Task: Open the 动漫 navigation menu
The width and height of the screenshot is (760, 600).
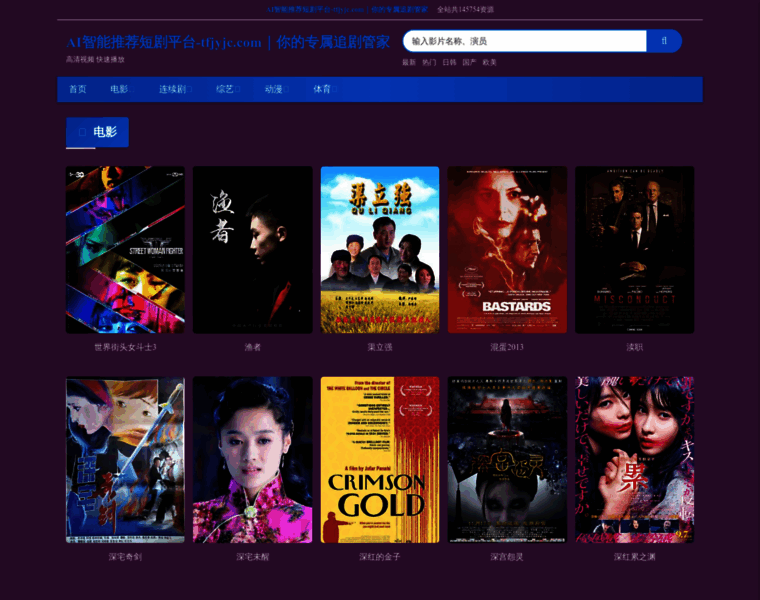Action: [276, 89]
